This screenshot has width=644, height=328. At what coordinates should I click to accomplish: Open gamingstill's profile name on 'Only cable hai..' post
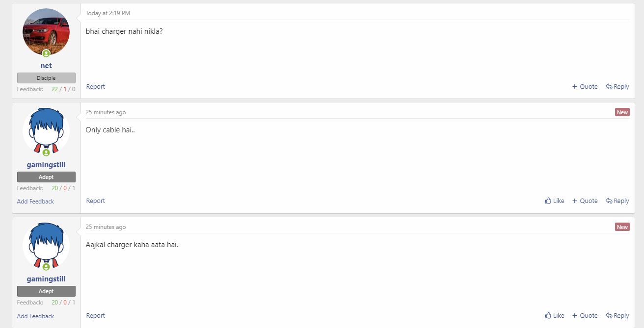46,165
